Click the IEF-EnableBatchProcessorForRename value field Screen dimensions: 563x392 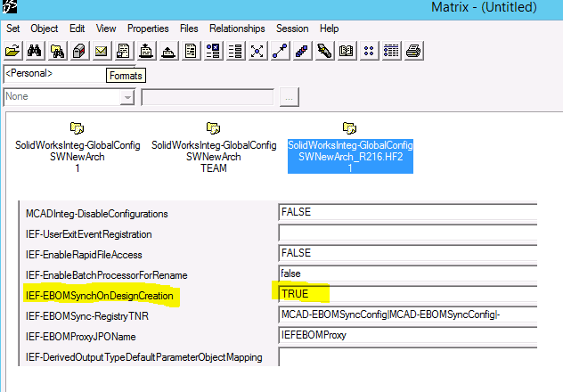click(407, 274)
